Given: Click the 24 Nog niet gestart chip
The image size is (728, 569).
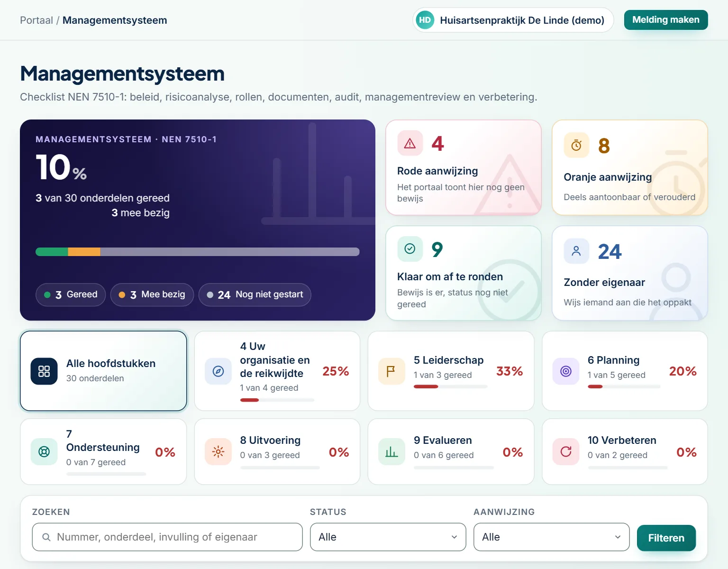Looking at the screenshot, I should (x=255, y=295).
